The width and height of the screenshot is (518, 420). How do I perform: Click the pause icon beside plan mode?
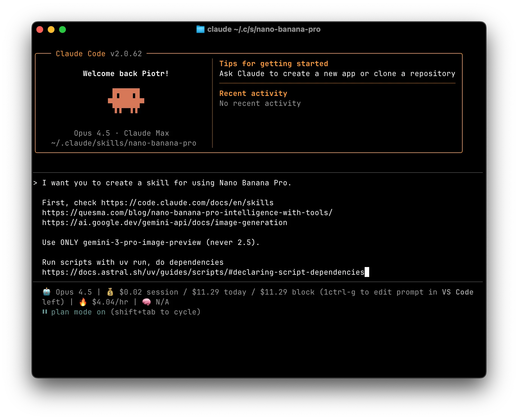[45, 312]
